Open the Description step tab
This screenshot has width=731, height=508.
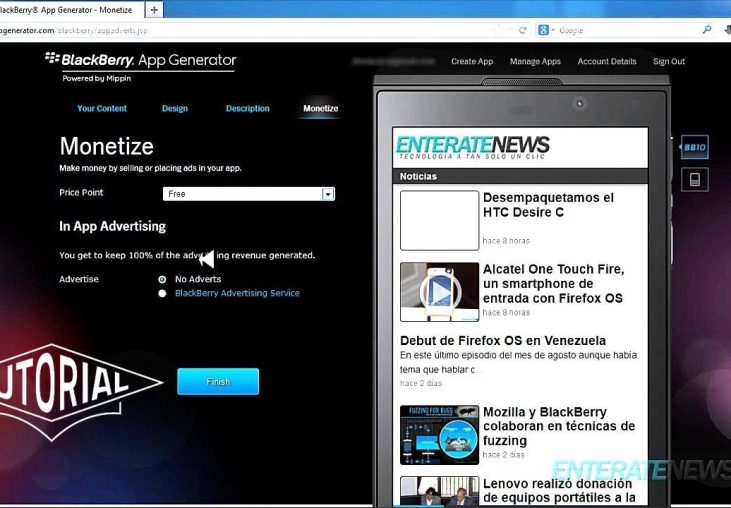click(x=247, y=108)
